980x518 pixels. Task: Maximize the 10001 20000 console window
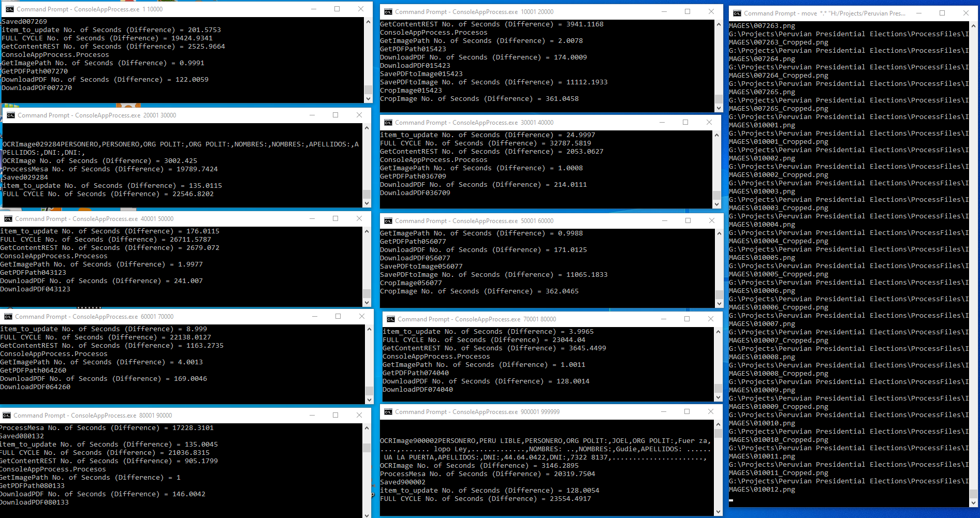pyautogui.click(x=688, y=11)
